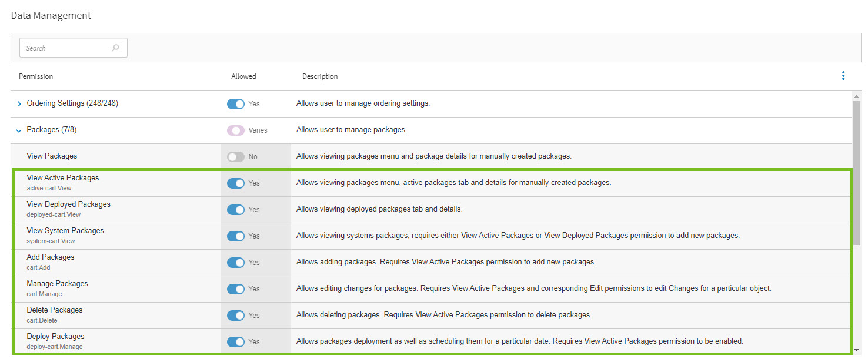
Task: Disable View Active Packages permission
Action: click(x=236, y=183)
